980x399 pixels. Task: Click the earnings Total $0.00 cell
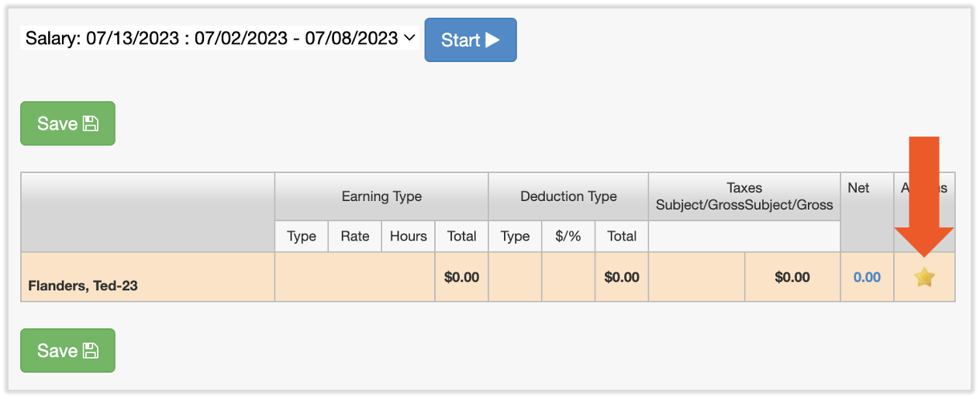point(461,277)
